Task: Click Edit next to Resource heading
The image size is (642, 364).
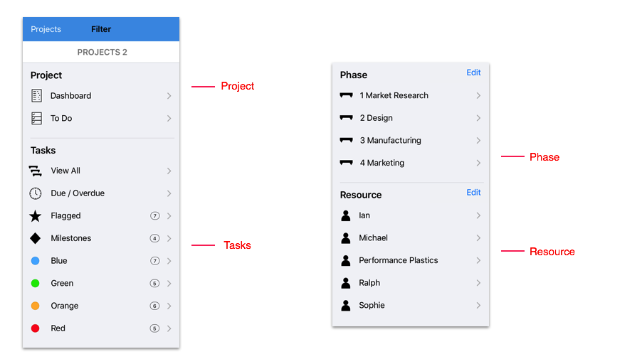Action: tap(474, 192)
